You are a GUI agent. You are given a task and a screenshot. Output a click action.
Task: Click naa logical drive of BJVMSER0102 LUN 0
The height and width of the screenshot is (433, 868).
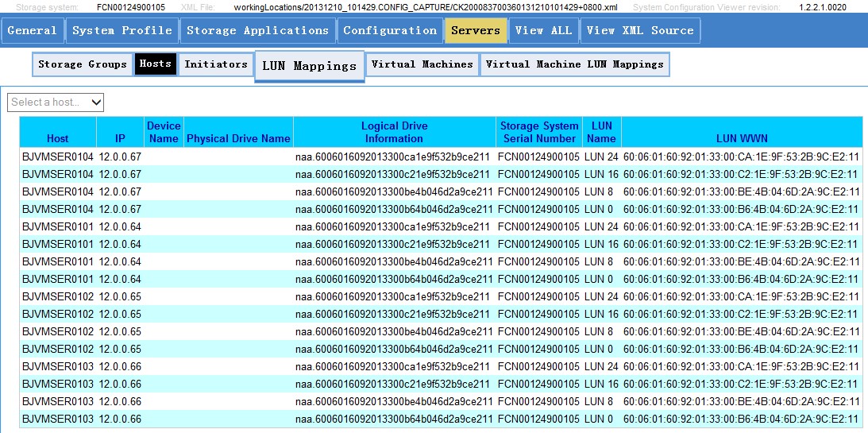coord(394,350)
